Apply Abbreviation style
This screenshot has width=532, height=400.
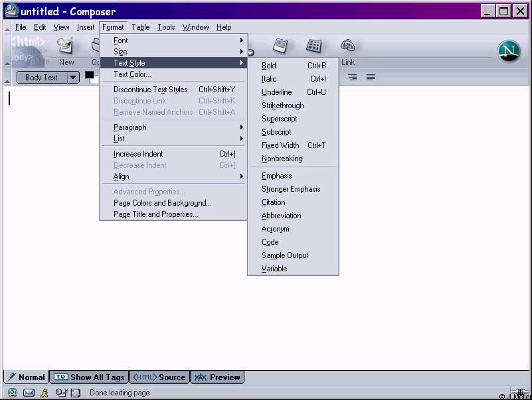click(293, 215)
